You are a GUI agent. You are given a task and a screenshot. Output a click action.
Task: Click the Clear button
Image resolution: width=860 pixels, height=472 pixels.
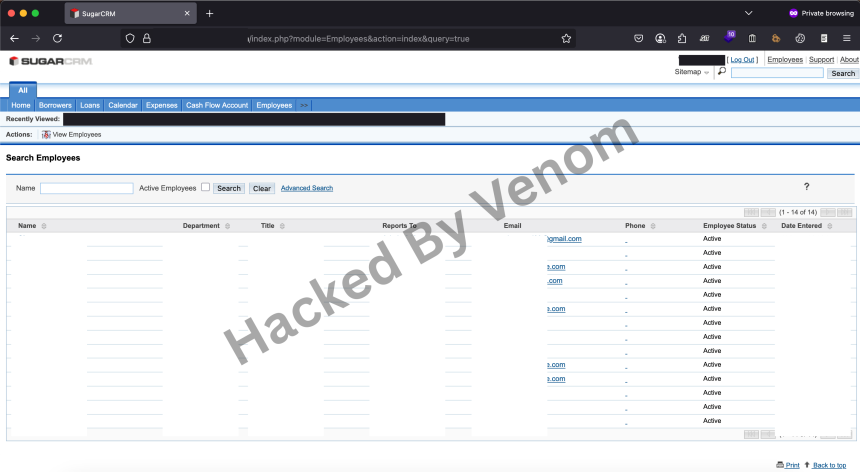tap(262, 188)
